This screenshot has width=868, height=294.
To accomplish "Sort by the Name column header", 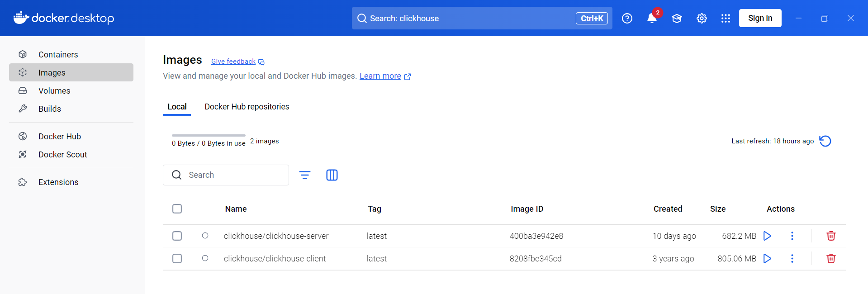I will (x=236, y=209).
